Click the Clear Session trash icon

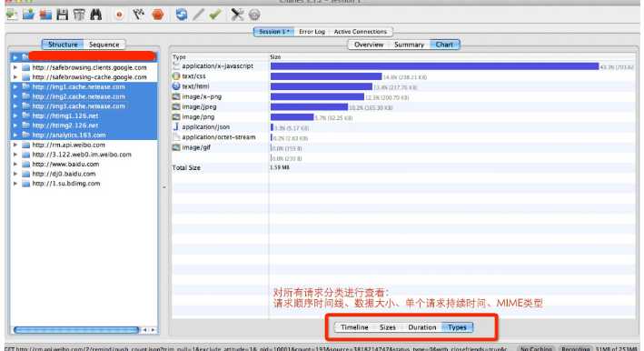(79, 15)
